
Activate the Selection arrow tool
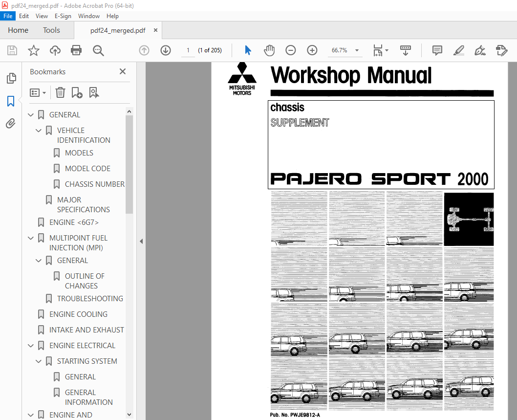[248, 50]
